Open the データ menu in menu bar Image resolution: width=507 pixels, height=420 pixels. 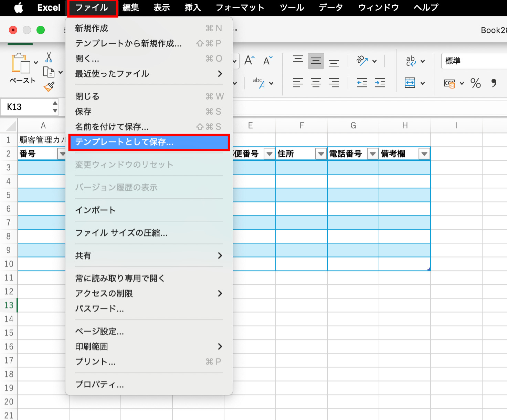(x=330, y=8)
